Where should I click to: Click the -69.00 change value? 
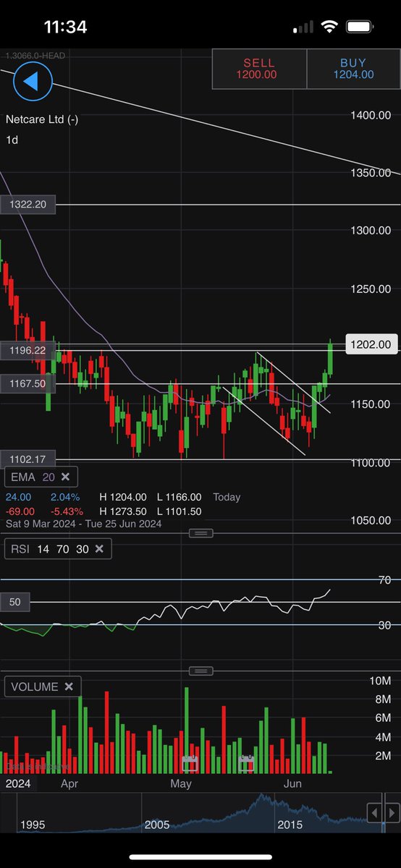point(20,511)
